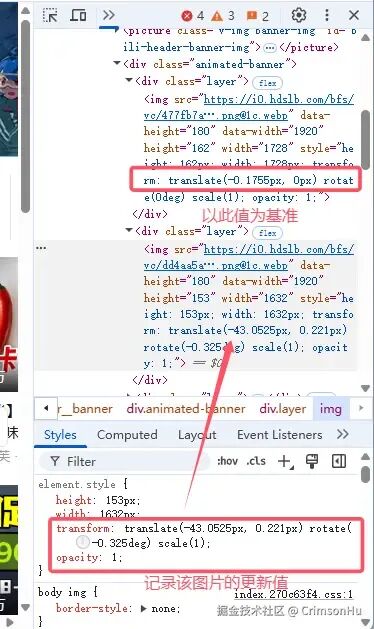Open the selected node's three-dot actions
Screen dimensions: 374x629
pos(41,248)
